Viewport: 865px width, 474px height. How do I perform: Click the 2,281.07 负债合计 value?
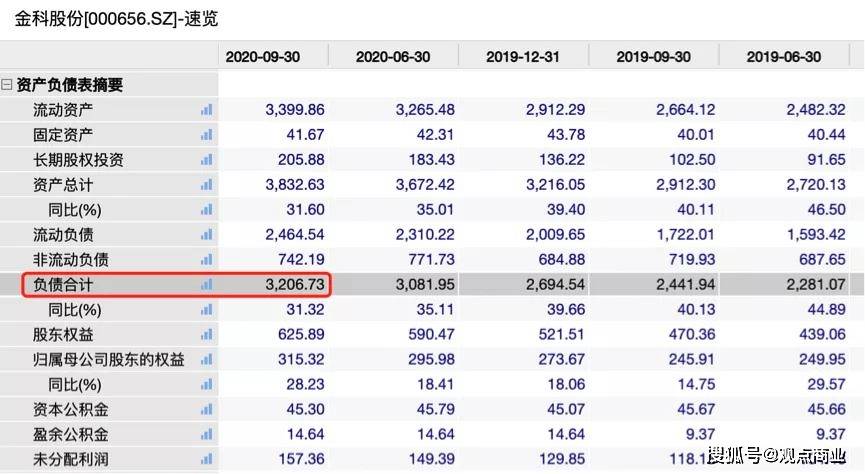click(816, 285)
